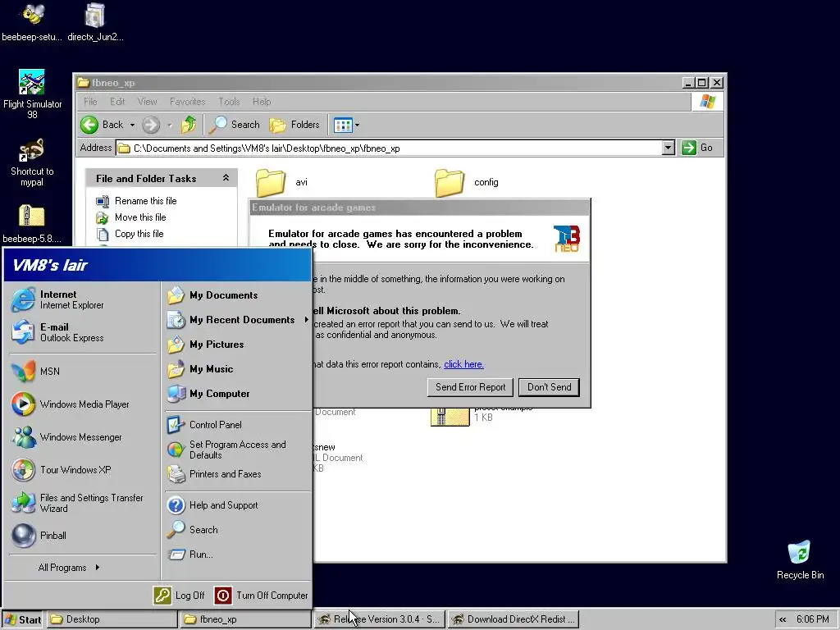Switch to Desktop taskbar button
The width and height of the screenshot is (840, 630).
click(112, 619)
